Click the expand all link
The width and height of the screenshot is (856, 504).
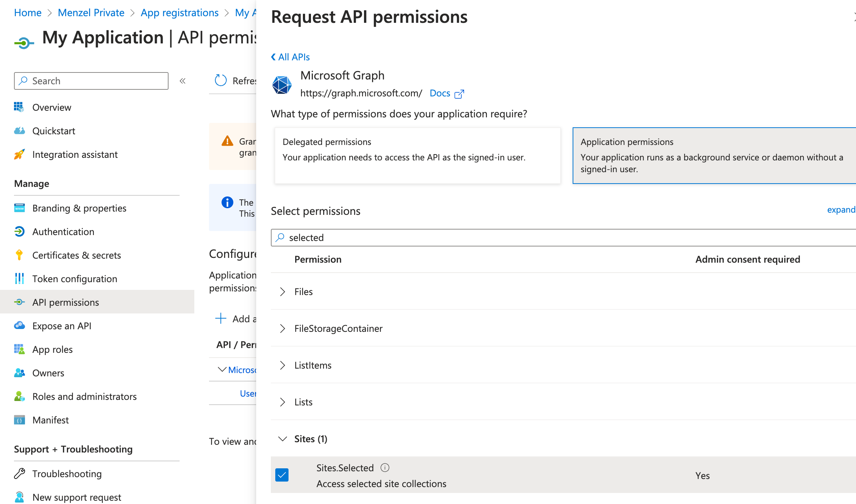841,210
